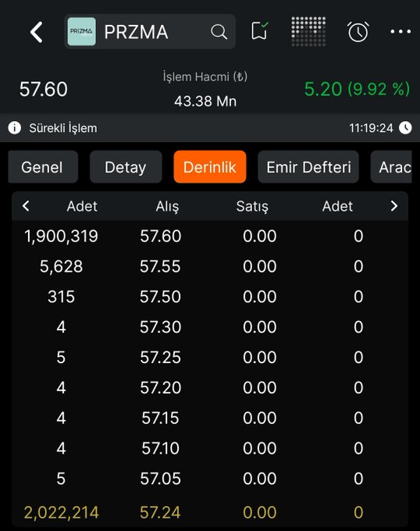Tap the right chevron in depth header

(394, 206)
